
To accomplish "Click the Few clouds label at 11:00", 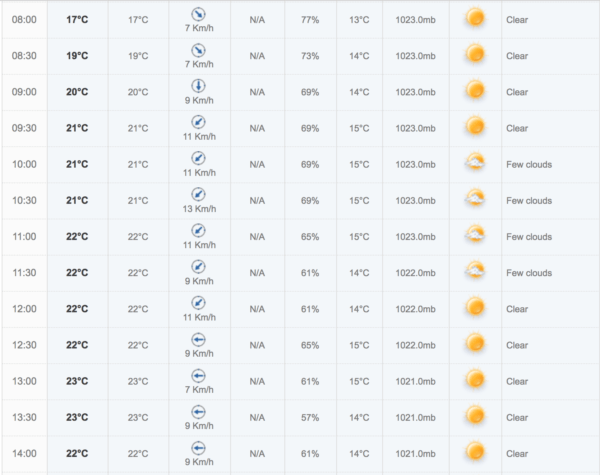I will tap(529, 237).
